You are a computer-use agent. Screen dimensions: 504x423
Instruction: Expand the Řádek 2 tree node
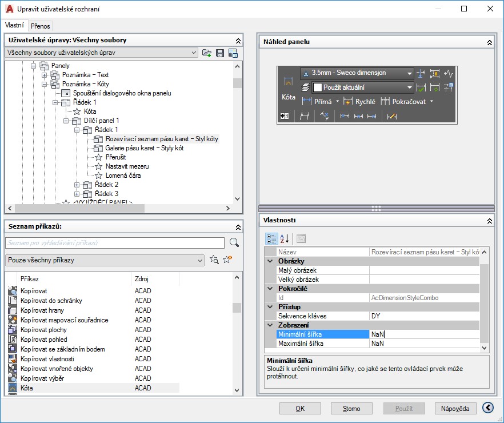click(x=77, y=185)
